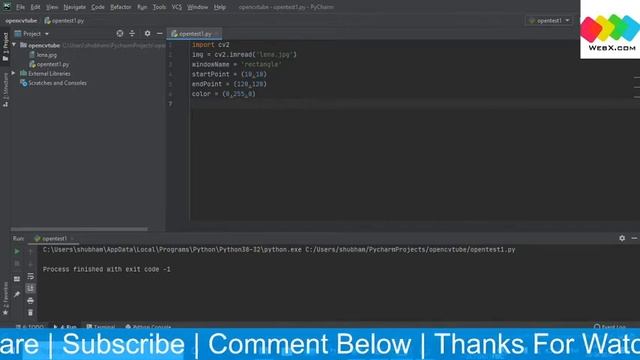This screenshot has width=640, height=360.
Task: Open the 4: Run tool window button
Action: tap(65, 326)
